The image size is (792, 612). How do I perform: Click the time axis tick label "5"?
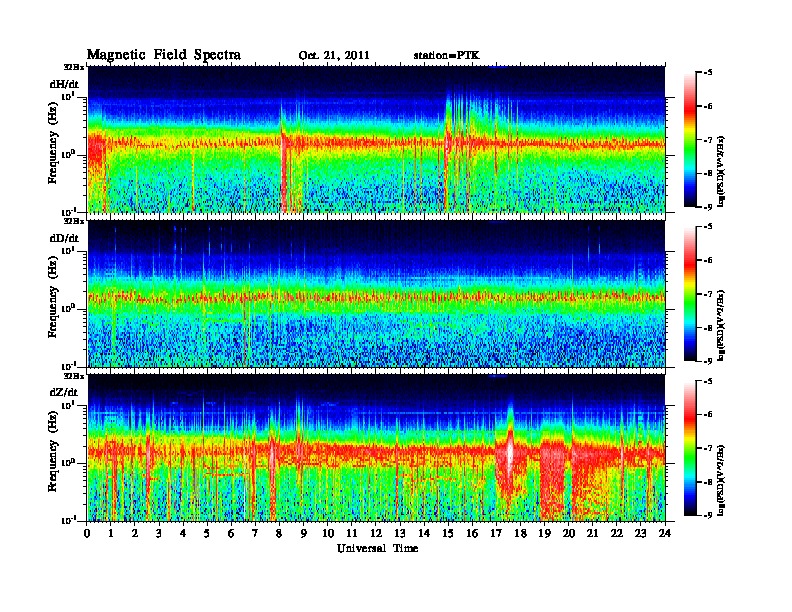[x=207, y=533]
